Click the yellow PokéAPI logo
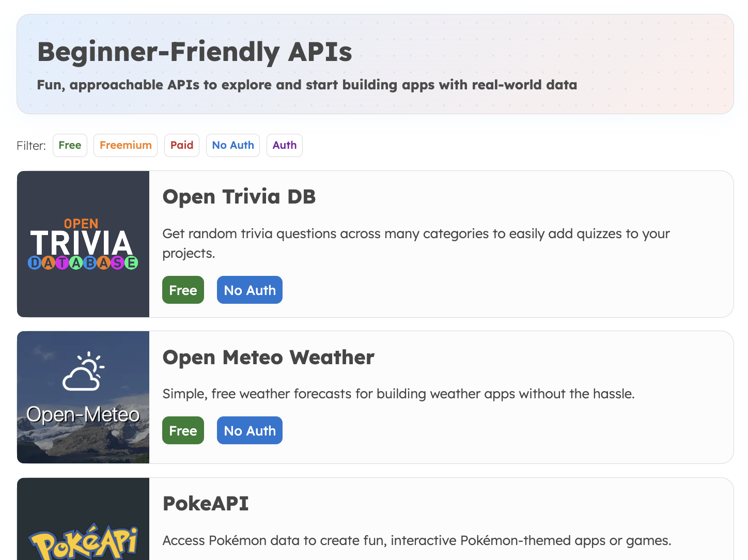This screenshot has width=748, height=560. [83, 542]
